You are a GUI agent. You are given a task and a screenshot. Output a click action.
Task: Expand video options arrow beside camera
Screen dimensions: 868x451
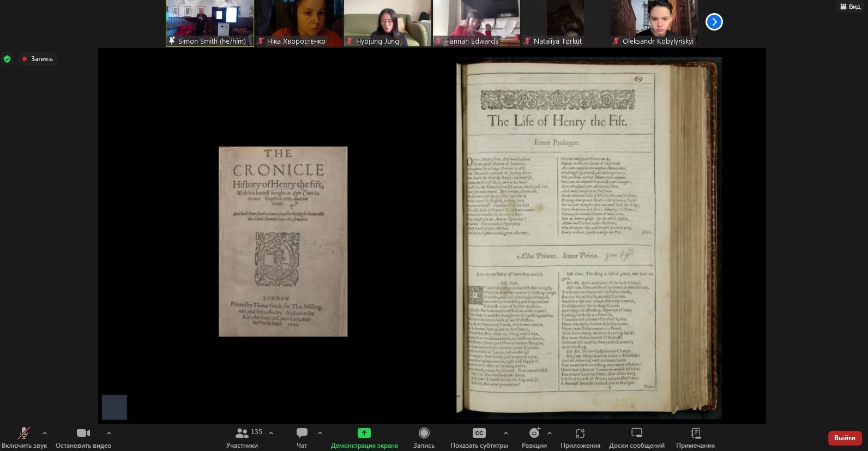pyautogui.click(x=109, y=433)
